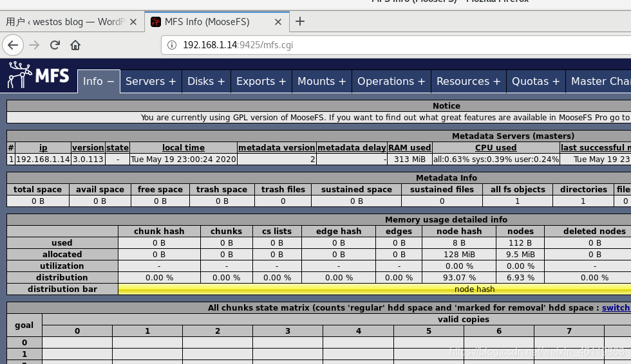Sort masters by the ip column
631x364 pixels.
[x=43, y=148]
